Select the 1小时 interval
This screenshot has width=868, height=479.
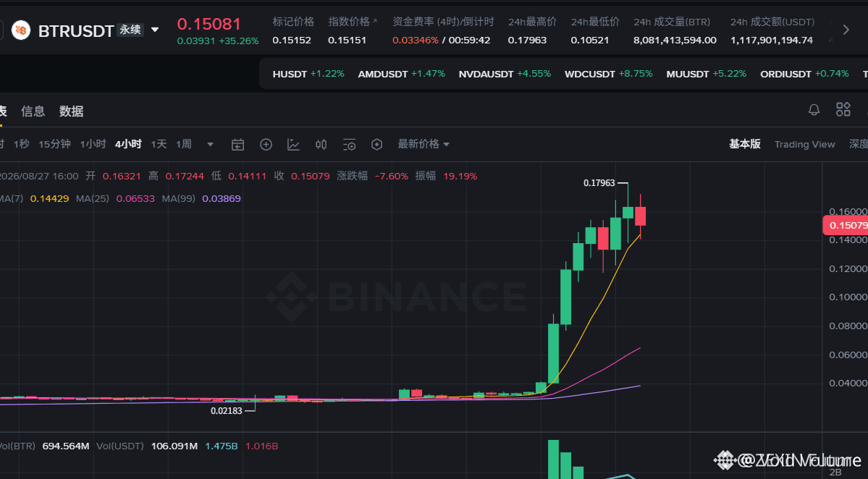pos(93,145)
